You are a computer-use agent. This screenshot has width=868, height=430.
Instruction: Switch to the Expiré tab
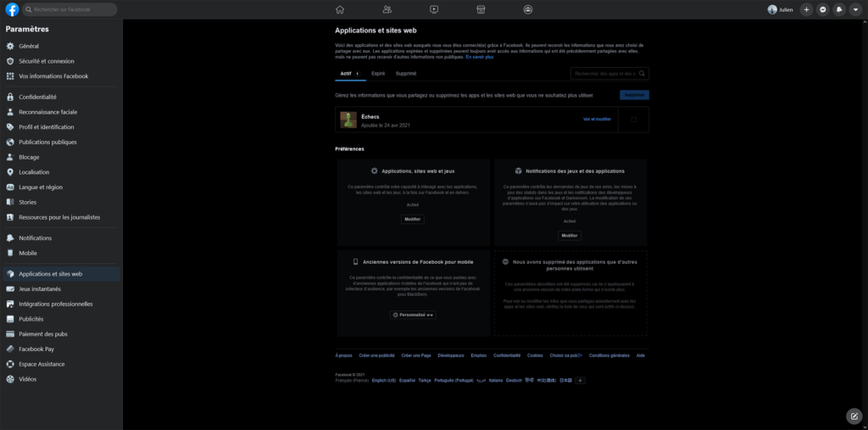click(x=378, y=74)
